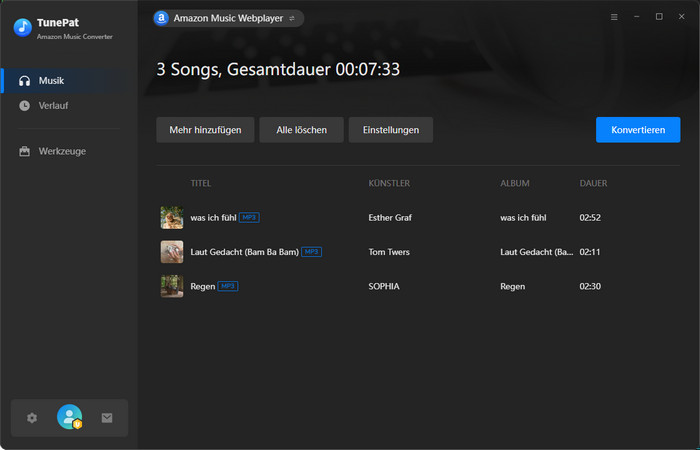This screenshot has height=450, width=700.
Task: Click the Mehr hinzufügen button
Action: 205,130
